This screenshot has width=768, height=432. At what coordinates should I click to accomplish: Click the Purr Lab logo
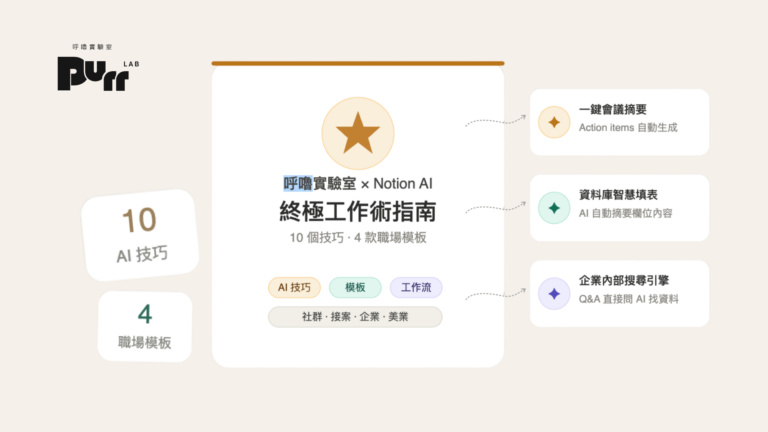click(98, 73)
